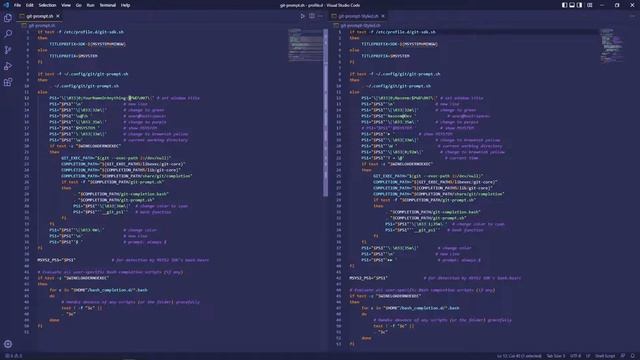Select the git-prompt-Styled.sh tab in right editor

pyautogui.click(x=358, y=16)
